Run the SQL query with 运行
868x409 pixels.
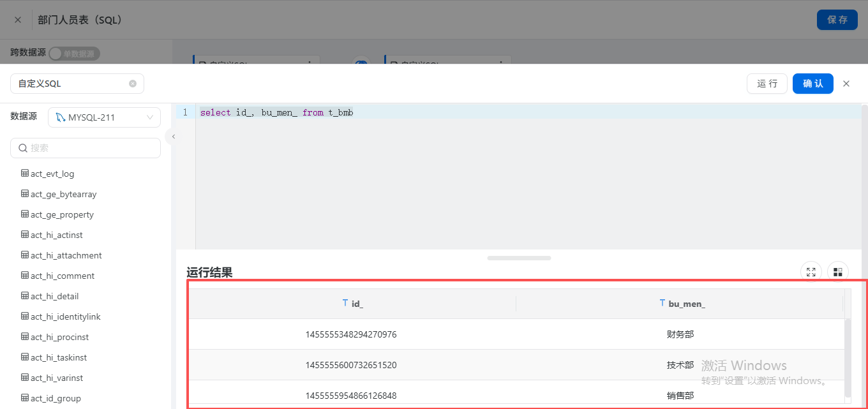(767, 84)
